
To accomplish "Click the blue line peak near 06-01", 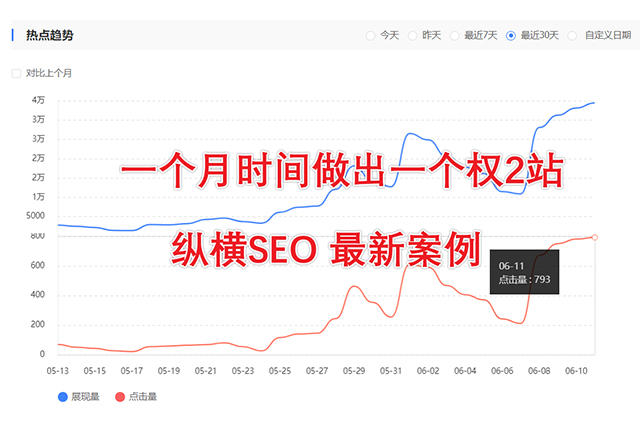I will [x=411, y=133].
